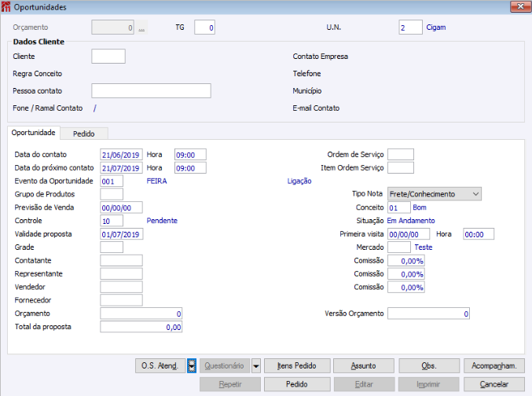Switch to the Pedido tab
Image resolution: width=532 pixels, height=396 pixels.
tap(84, 134)
